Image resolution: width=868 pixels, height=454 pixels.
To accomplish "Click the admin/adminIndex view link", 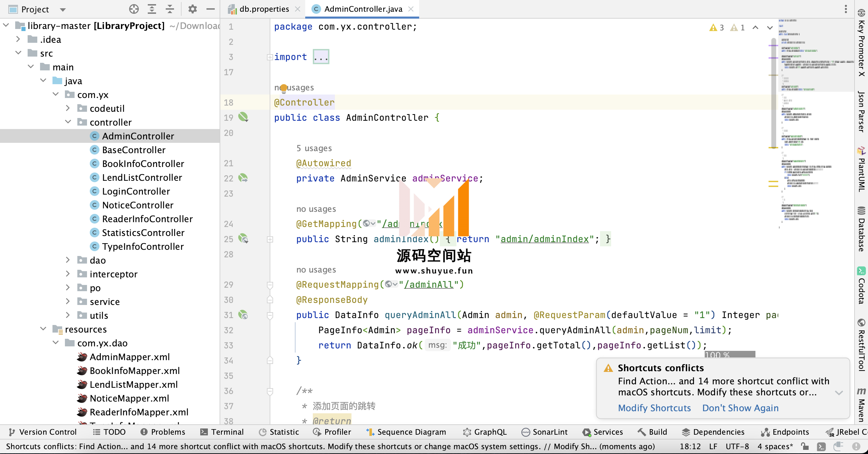I will 544,239.
